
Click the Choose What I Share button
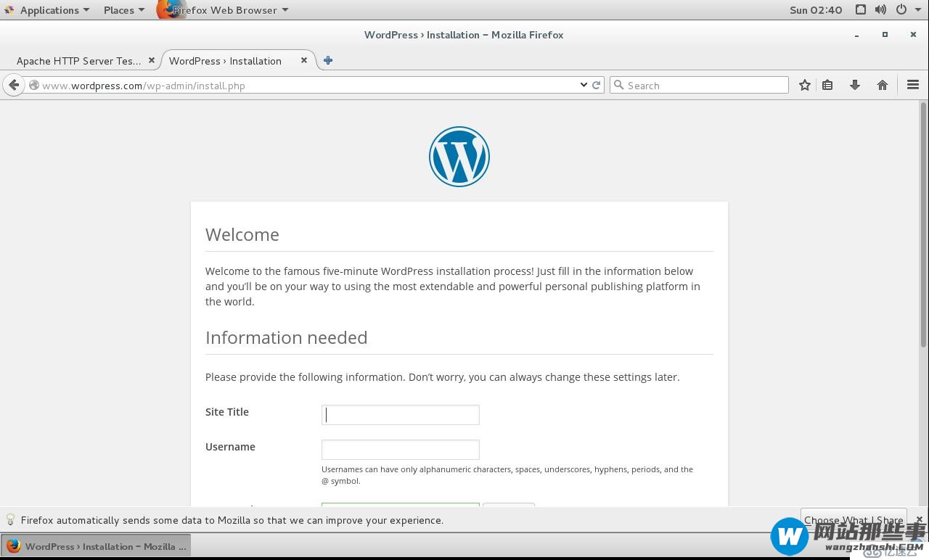[x=854, y=519]
